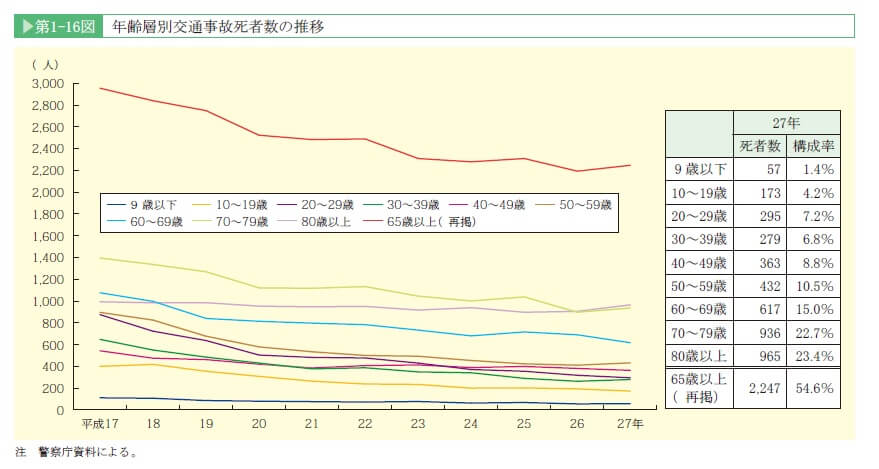Click the 平成17 x-axis label
Screen dimensions: 879x469
[100, 424]
